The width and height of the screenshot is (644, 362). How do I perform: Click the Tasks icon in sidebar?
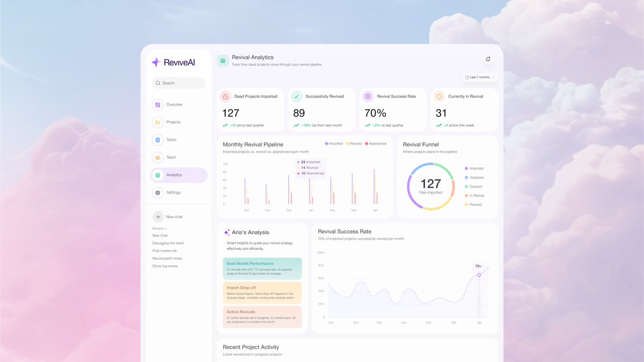[157, 140]
